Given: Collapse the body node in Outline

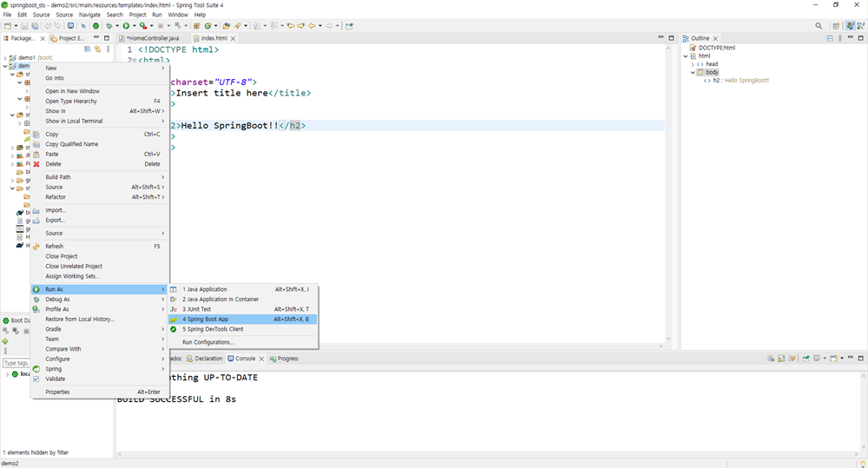Looking at the screenshot, I should [693, 73].
